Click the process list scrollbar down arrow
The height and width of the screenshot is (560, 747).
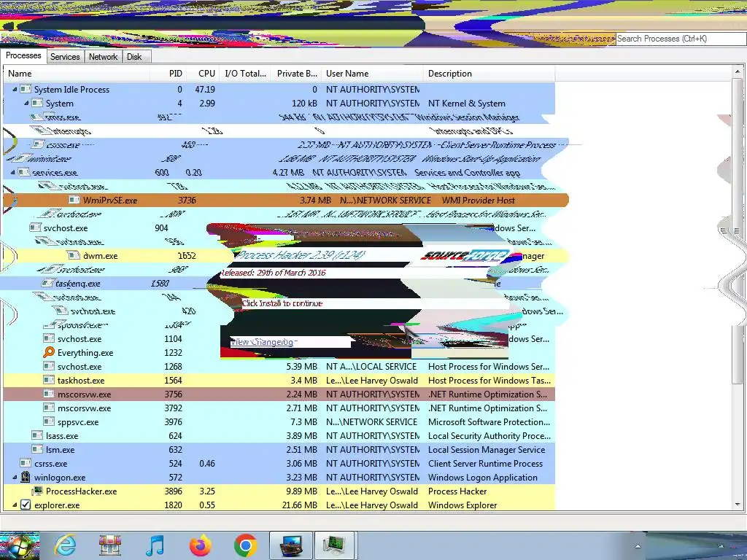pyautogui.click(x=738, y=505)
